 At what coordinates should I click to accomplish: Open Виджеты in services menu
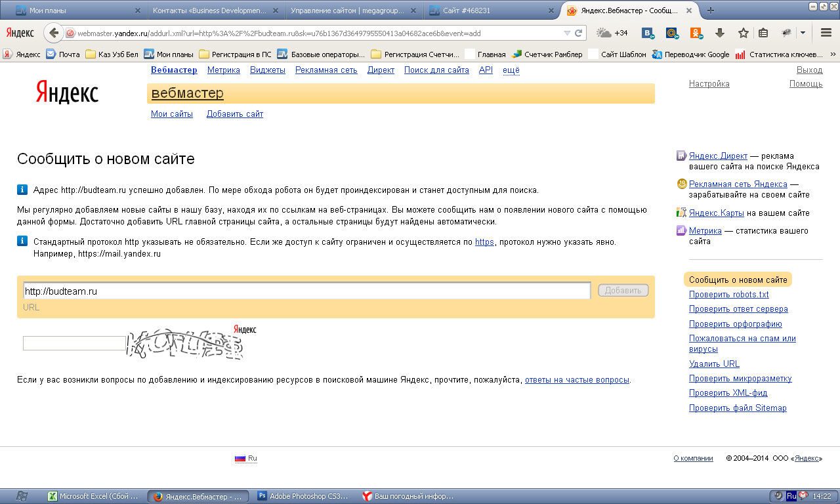[x=268, y=70]
